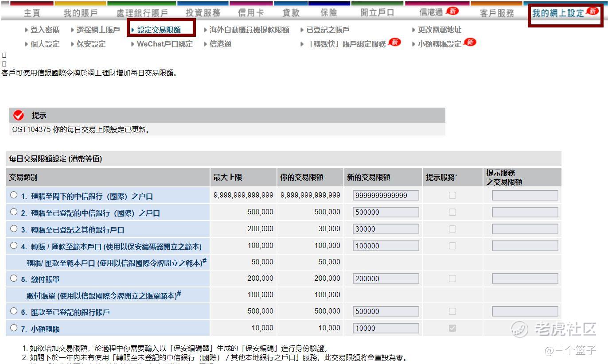Click the red tick icon beside 提示
Screen dimensions: 608x364
coord(19,115)
